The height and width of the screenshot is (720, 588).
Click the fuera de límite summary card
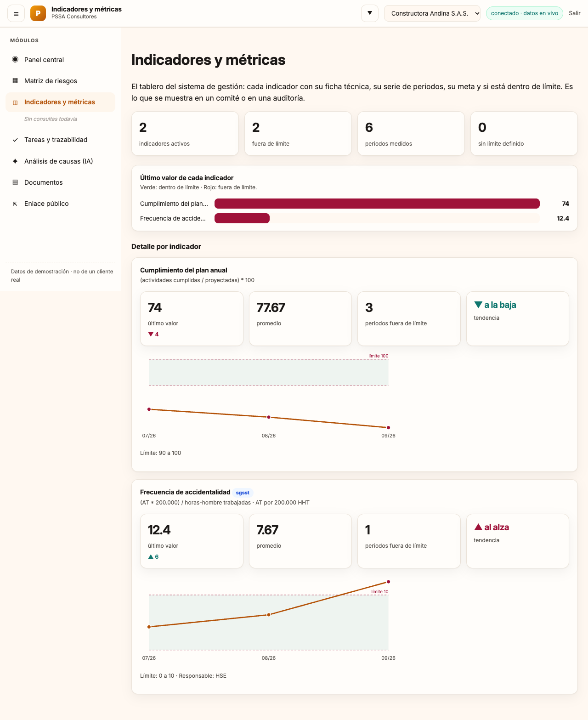(298, 134)
